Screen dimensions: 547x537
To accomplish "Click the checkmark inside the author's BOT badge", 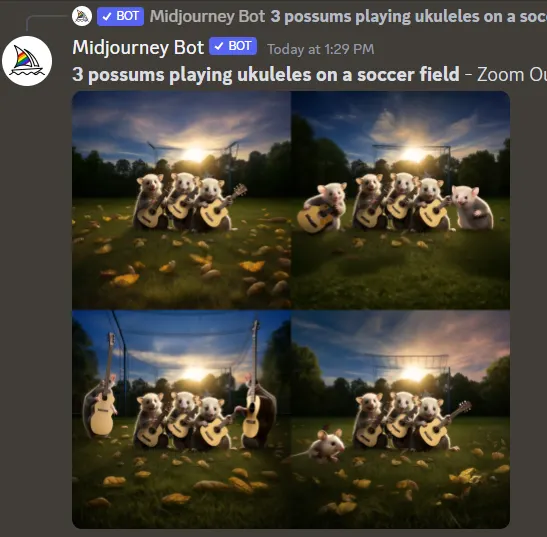I will [219, 46].
